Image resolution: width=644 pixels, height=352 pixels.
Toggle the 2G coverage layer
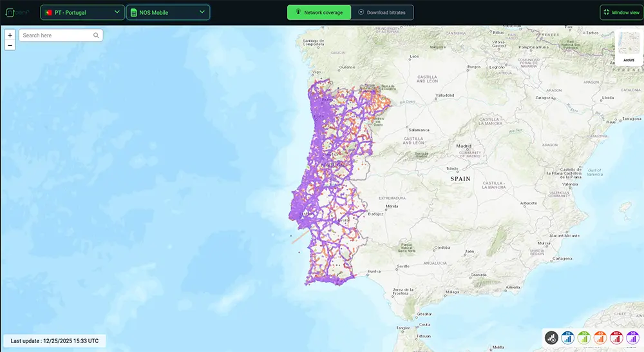[x=567, y=338]
